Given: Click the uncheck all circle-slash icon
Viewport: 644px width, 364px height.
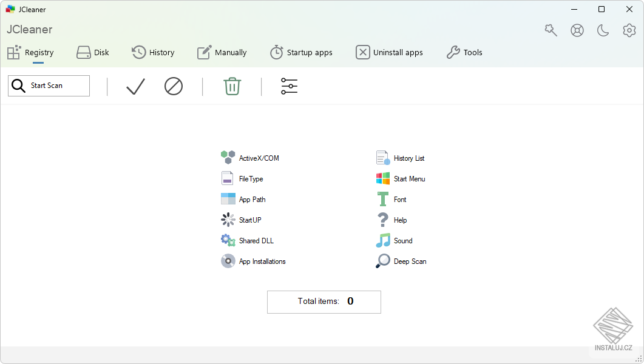Looking at the screenshot, I should (x=174, y=87).
